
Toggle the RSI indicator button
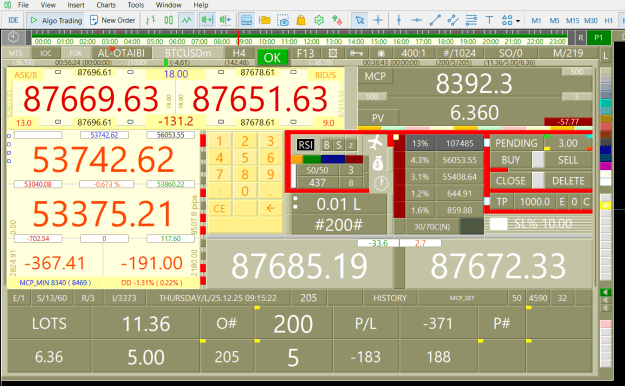click(x=305, y=145)
